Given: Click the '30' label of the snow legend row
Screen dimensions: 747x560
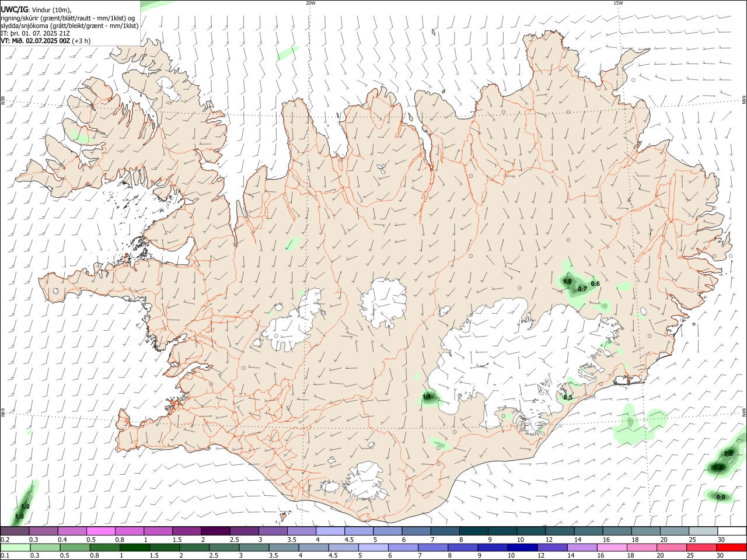Looking at the screenshot, I should [721, 540].
